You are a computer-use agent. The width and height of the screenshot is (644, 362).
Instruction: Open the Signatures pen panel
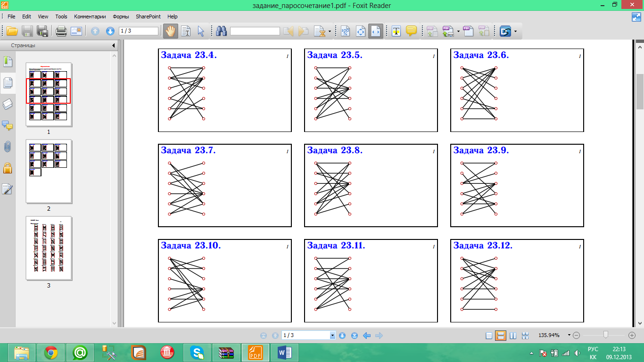pyautogui.click(x=7, y=189)
